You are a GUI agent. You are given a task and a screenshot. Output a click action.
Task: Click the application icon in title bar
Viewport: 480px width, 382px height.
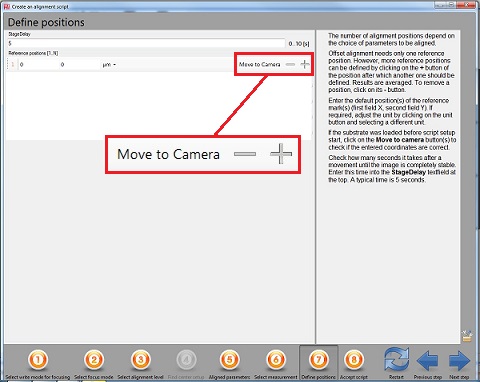pyautogui.click(x=7, y=6)
